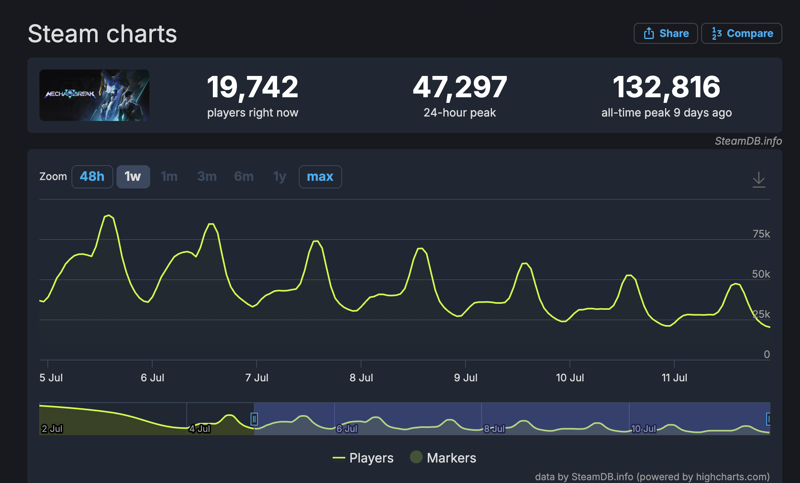The image size is (800, 483).
Task: Grab the right navigator range handle
Action: tap(768, 419)
